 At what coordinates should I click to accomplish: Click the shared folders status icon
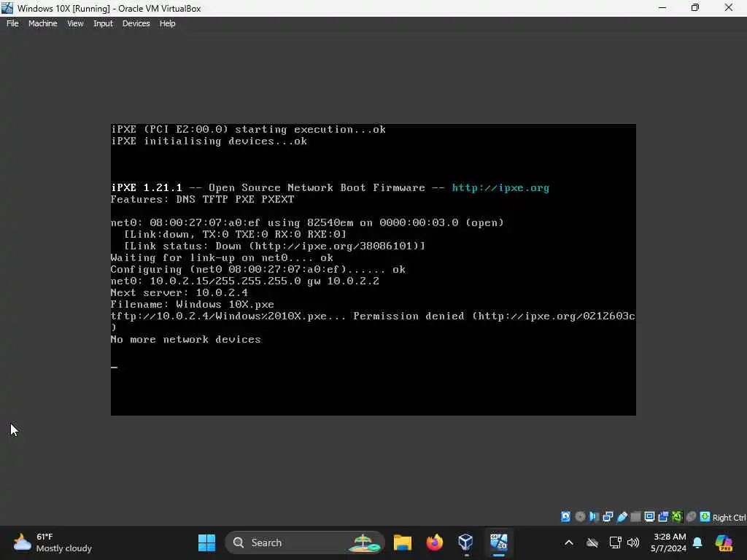coord(635,517)
